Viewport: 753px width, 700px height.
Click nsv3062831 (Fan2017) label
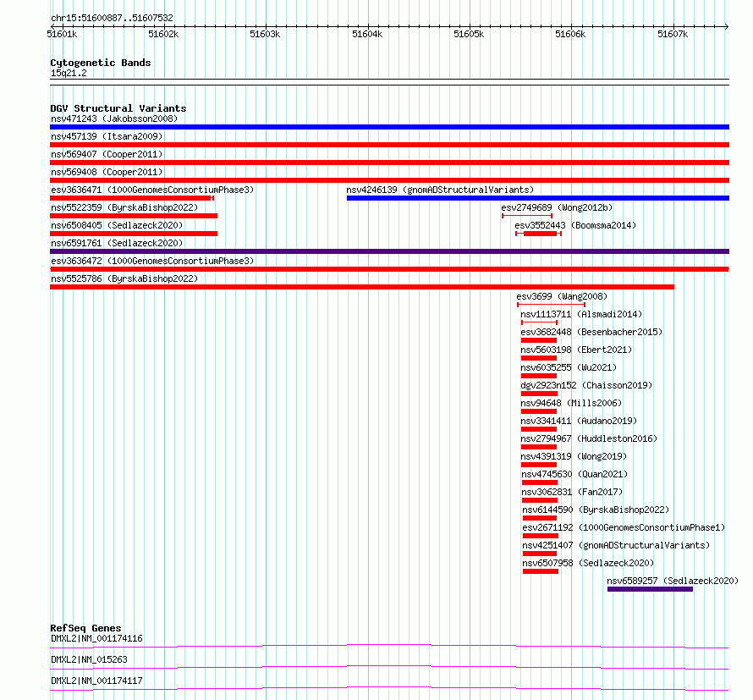[572, 492]
